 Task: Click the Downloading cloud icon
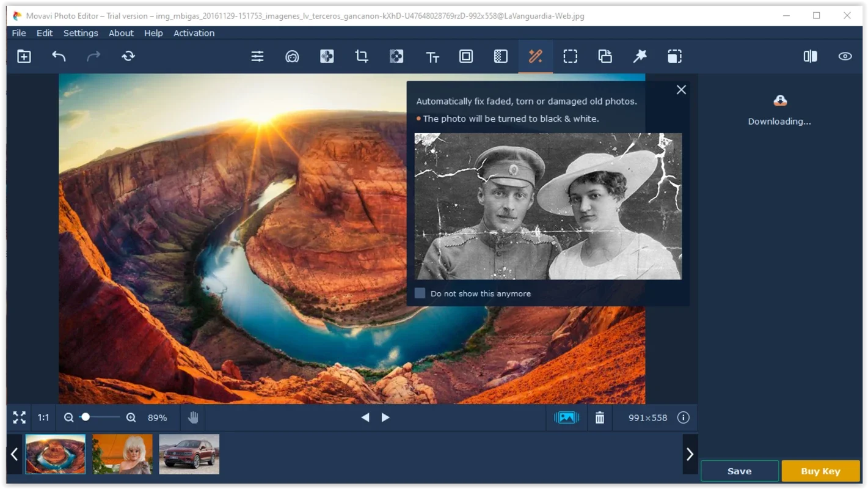[x=780, y=101]
